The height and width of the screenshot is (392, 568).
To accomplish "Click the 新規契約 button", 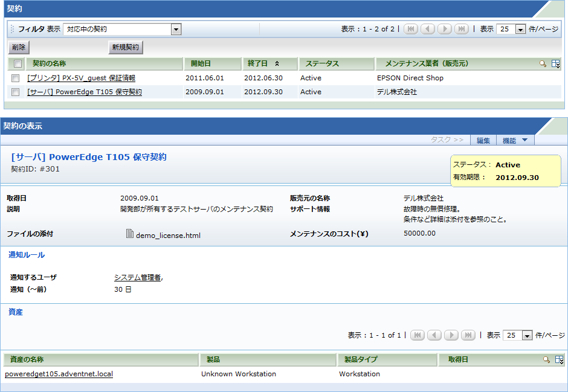I will click(126, 47).
